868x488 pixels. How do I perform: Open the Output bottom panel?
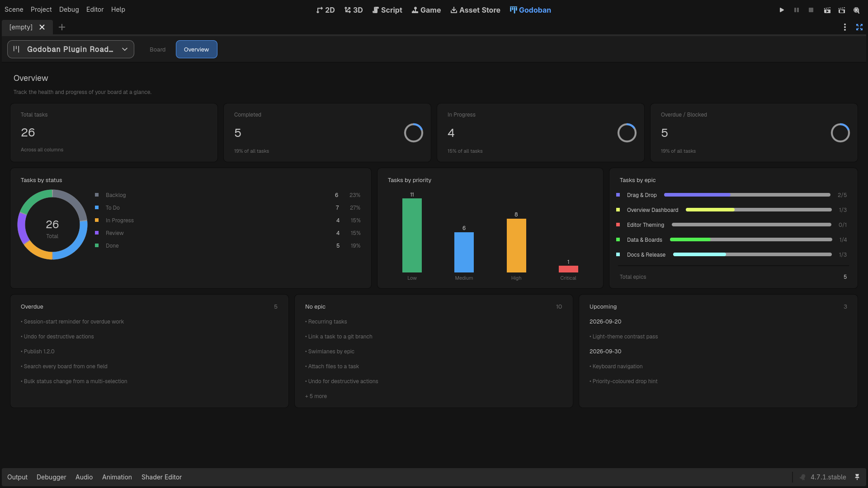17,477
